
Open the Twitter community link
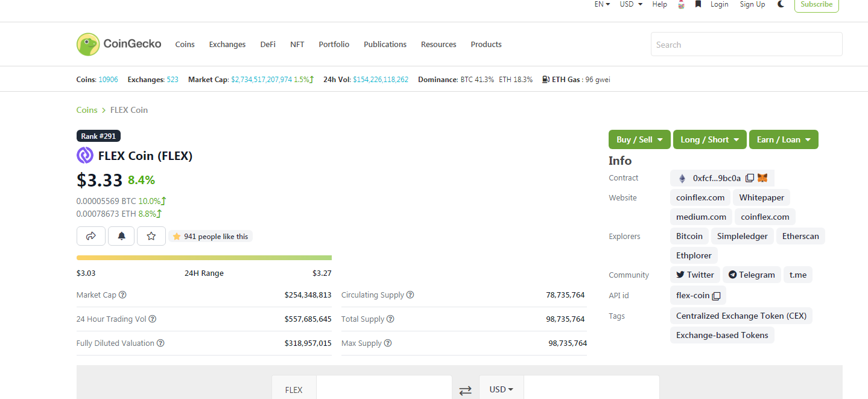[x=695, y=275]
